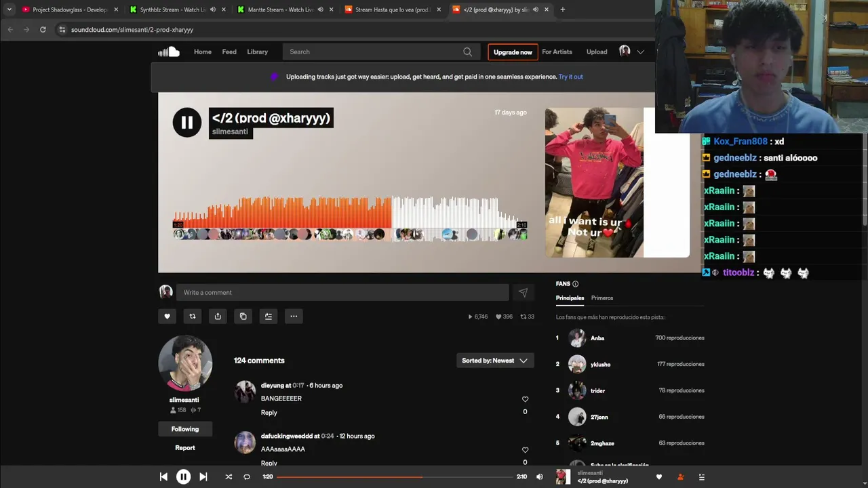Mute the Synthblz Stream tab audio icon
Viewport: 868px width, 488px height.
[213, 9]
